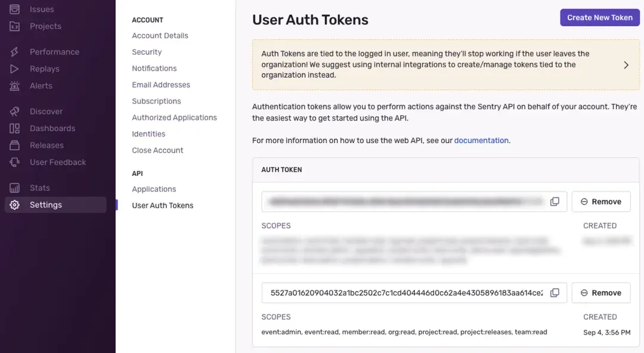Image resolution: width=644 pixels, height=353 pixels.
Task: Click the User Feedback icon
Action: [14, 162]
